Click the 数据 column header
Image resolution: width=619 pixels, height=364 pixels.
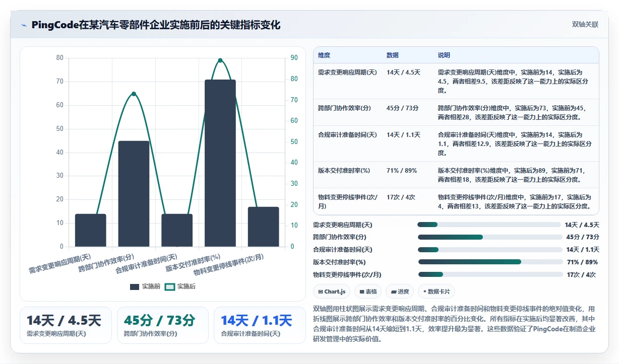[x=393, y=55]
